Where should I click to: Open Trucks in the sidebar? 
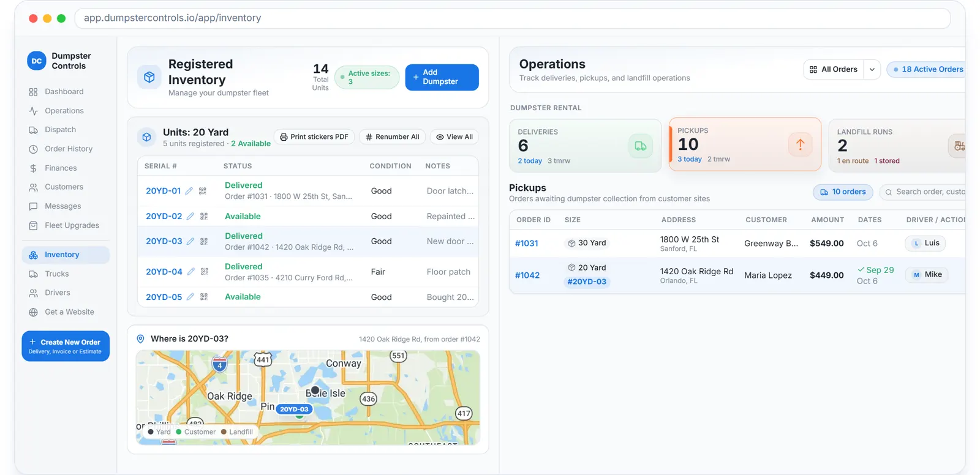[x=66, y=274]
